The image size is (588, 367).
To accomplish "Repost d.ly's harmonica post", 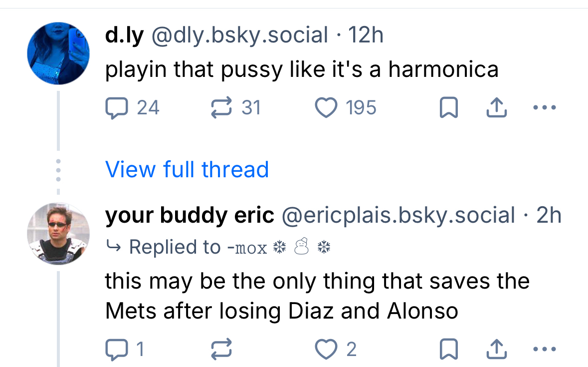I will click(x=222, y=107).
